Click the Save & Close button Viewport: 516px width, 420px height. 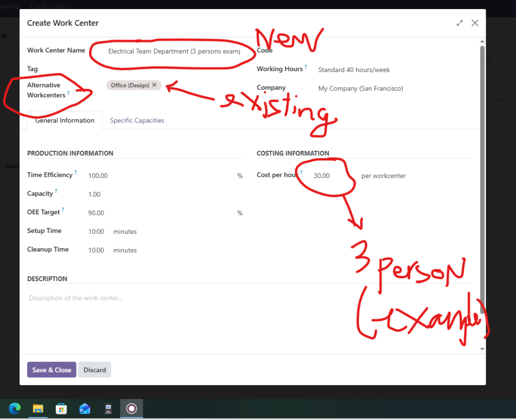click(51, 370)
